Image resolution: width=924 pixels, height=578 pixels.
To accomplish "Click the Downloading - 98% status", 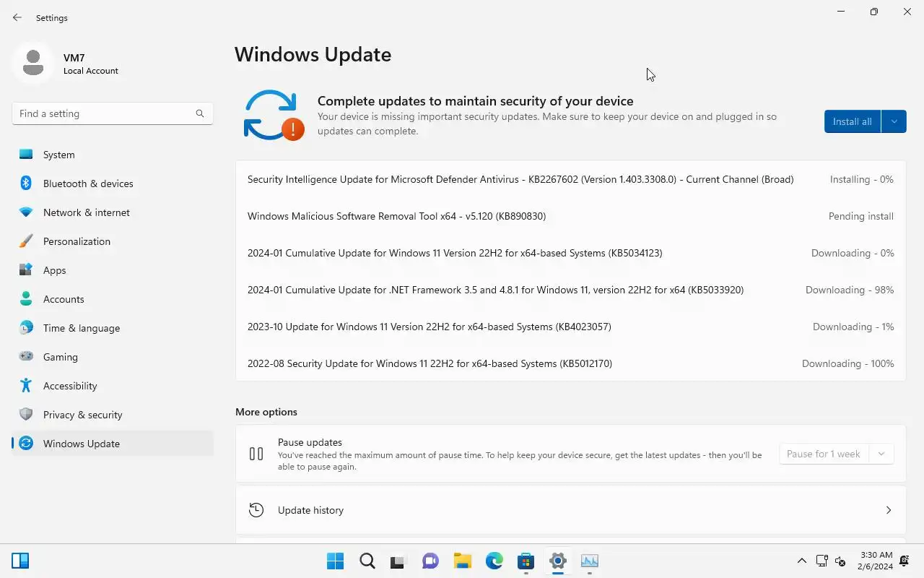I will [x=850, y=290].
